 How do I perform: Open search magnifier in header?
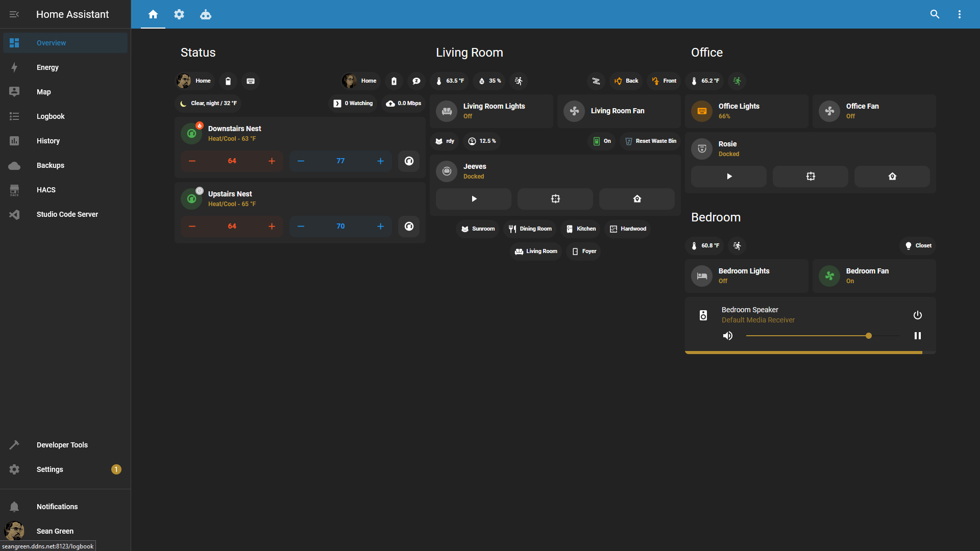[935, 14]
